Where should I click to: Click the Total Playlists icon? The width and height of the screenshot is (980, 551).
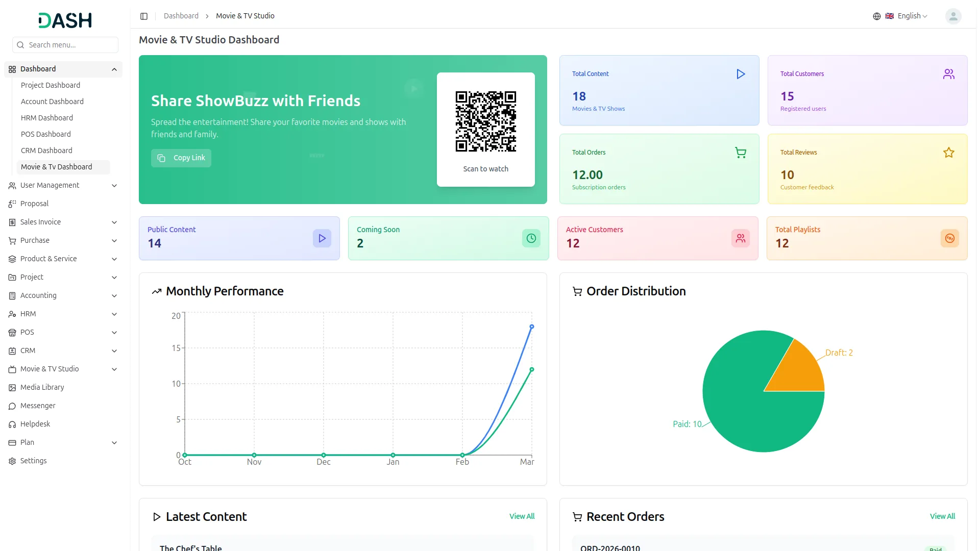point(949,238)
